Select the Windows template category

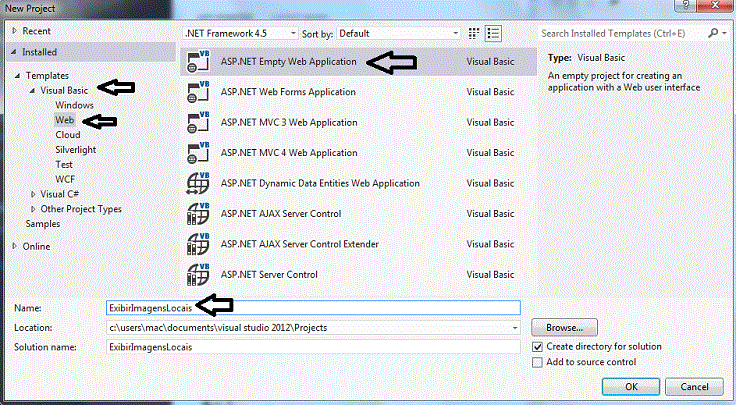pos(74,105)
